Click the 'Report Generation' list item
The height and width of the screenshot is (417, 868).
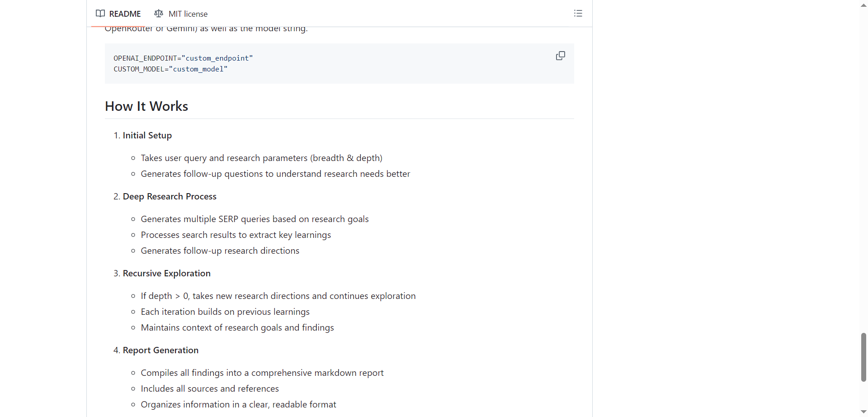coord(160,350)
